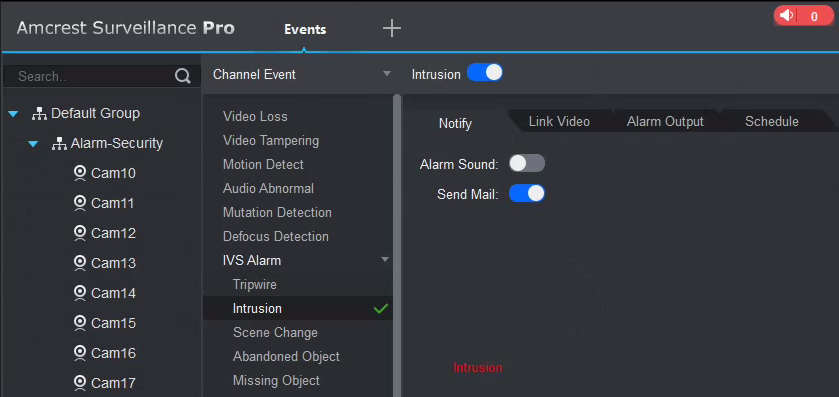The image size is (839, 397).
Task: Select Cam10 label in device tree
Action: pyautogui.click(x=113, y=173)
